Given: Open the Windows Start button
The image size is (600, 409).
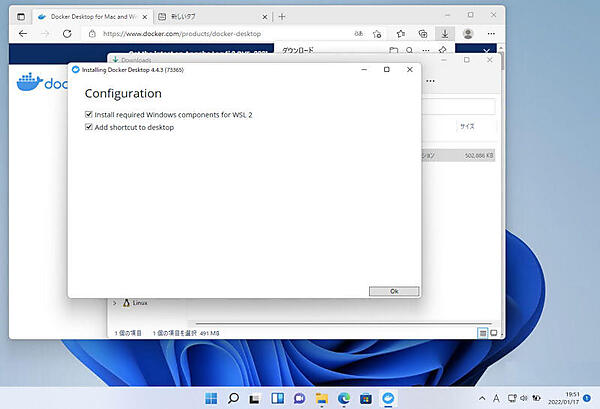Looking at the screenshot, I should 211,398.
